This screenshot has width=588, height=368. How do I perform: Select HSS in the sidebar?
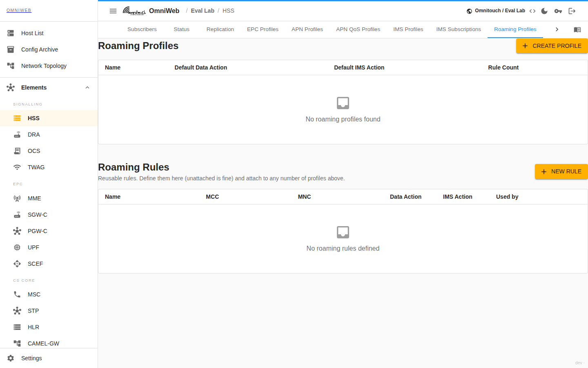49,118
